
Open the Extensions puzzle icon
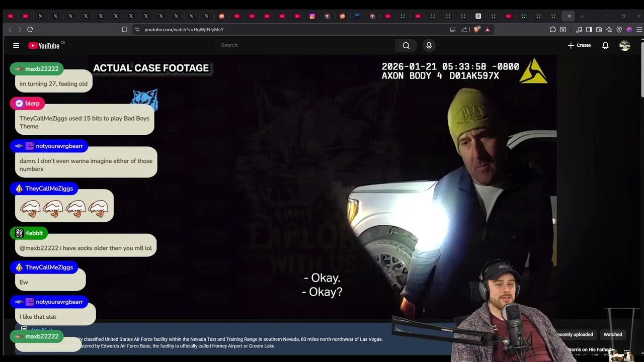click(553, 30)
